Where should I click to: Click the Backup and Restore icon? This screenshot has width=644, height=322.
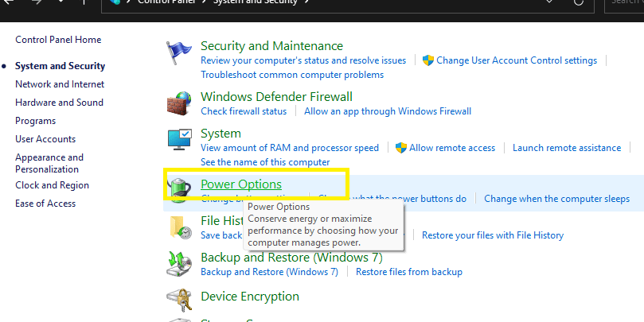click(179, 264)
